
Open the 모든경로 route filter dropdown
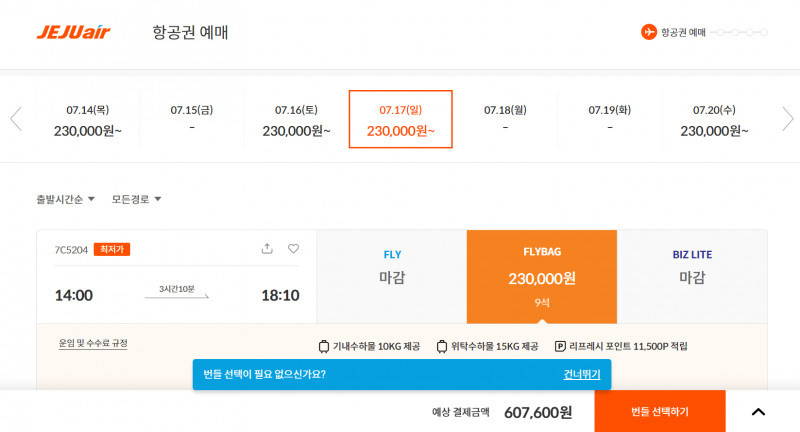136,199
